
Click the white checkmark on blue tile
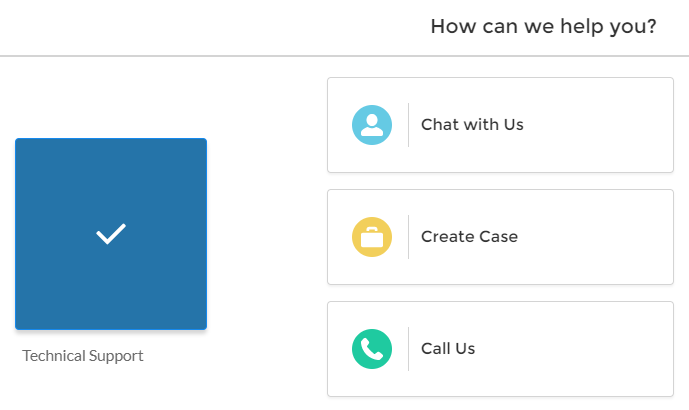(111, 234)
